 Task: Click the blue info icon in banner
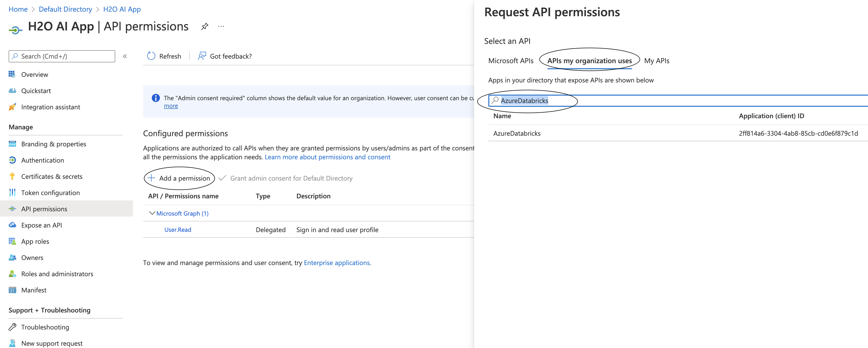click(156, 98)
